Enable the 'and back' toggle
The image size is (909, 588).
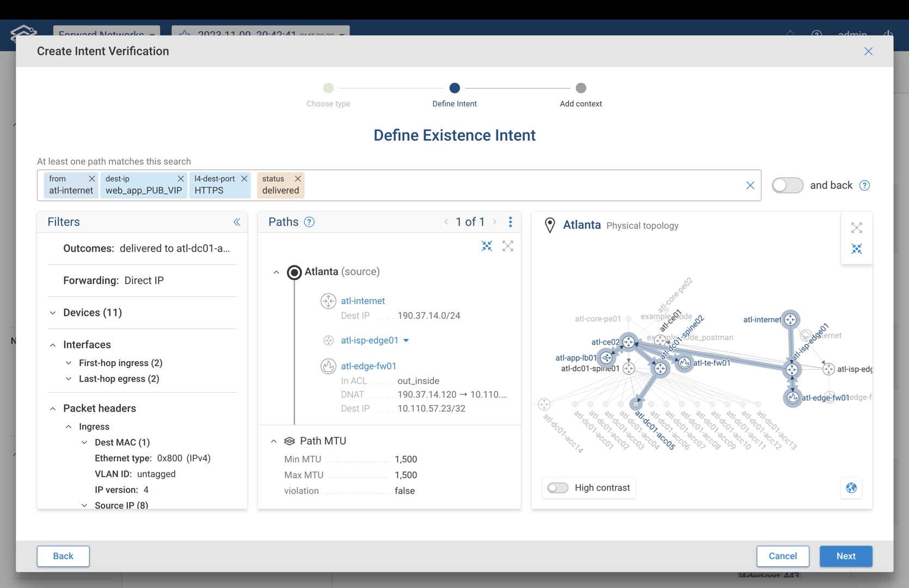pyautogui.click(x=787, y=186)
